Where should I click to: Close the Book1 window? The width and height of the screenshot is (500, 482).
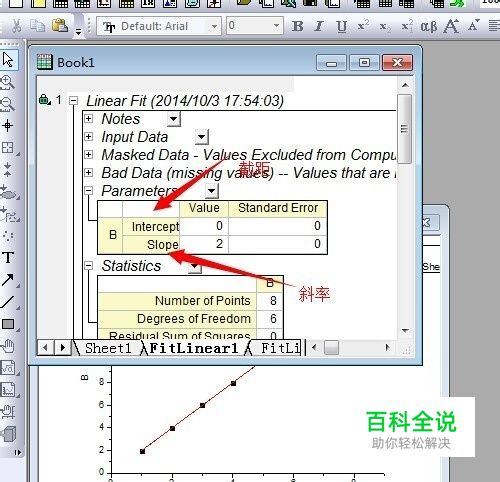[x=397, y=63]
